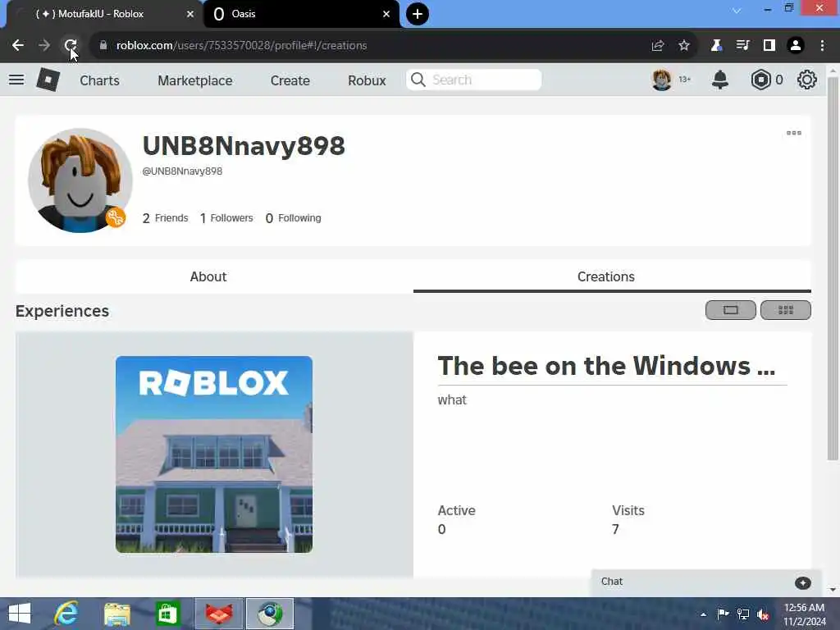Viewport: 840px width, 630px height.
Task: Close the MotufaklU - Roblox tab
Action: pos(190,14)
